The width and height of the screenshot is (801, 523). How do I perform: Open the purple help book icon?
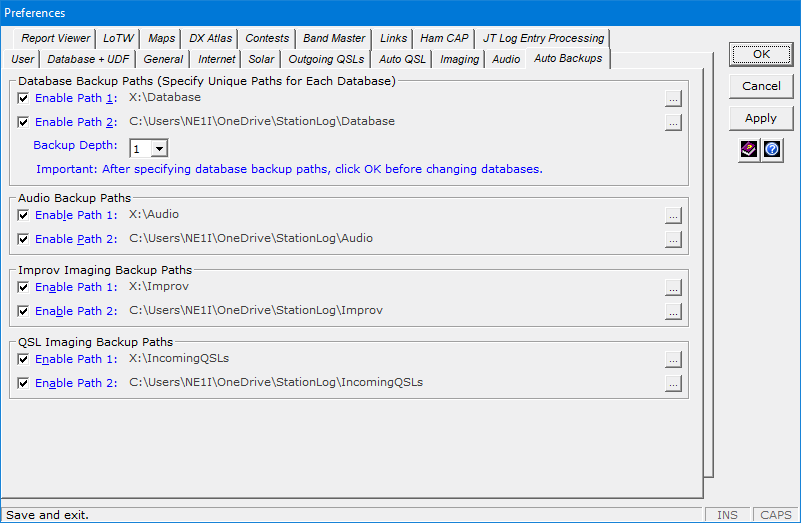749,149
